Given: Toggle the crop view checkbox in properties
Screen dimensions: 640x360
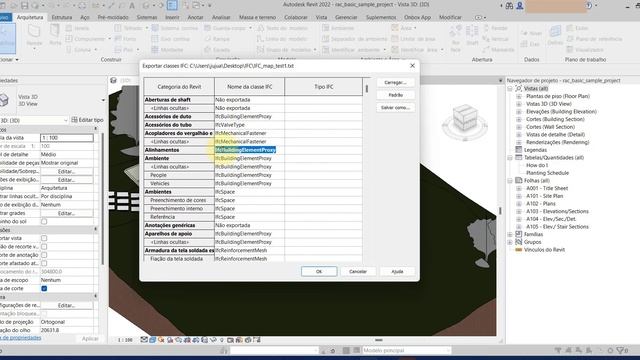Looking at the screenshot, I should pyautogui.click(x=44, y=238).
